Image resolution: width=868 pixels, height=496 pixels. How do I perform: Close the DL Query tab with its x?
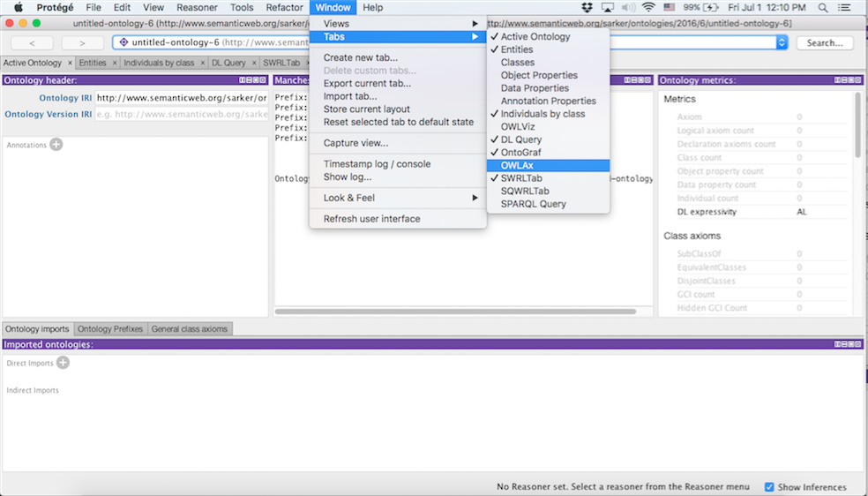[x=255, y=64]
